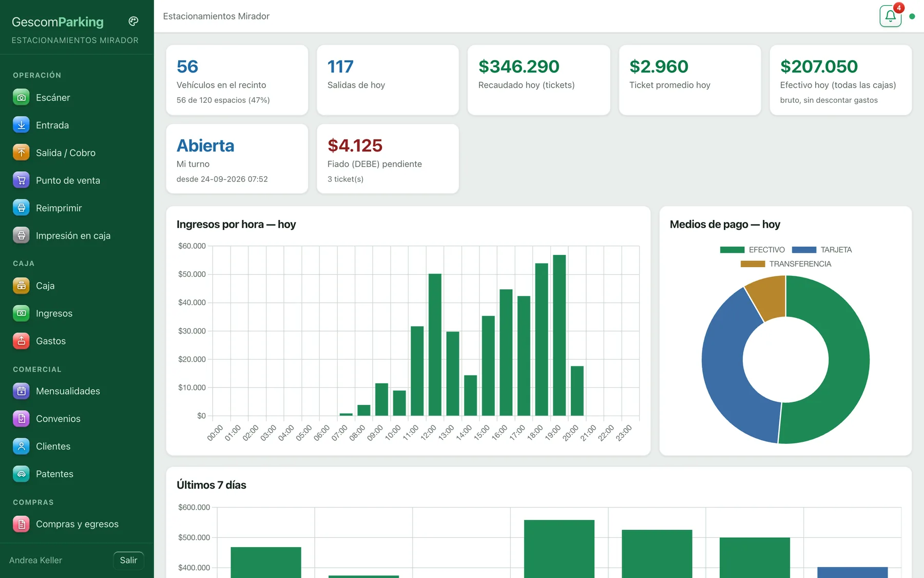Image resolution: width=924 pixels, height=578 pixels.
Task: Open the Escáner menu label
Action: pyautogui.click(x=53, y=98)
